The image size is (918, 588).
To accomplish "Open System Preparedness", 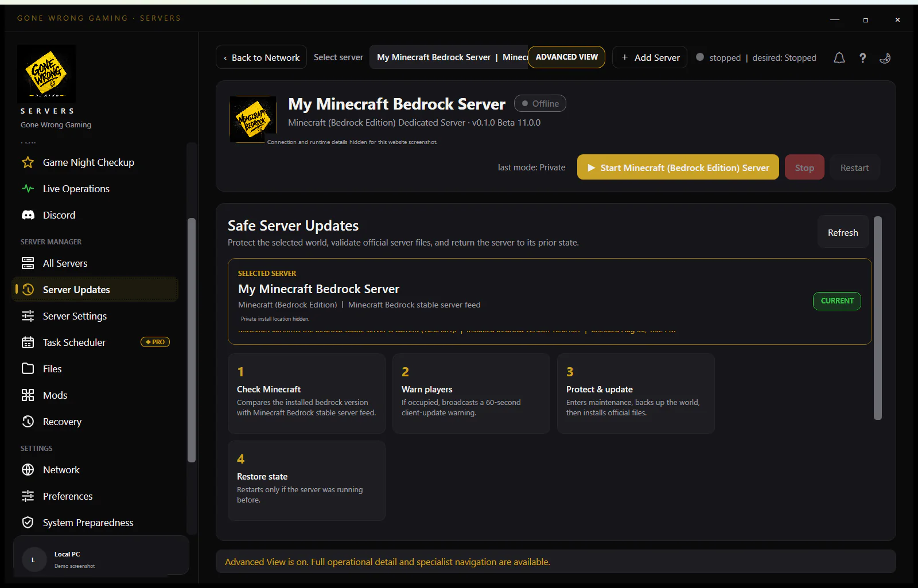I will coord(95,523).
